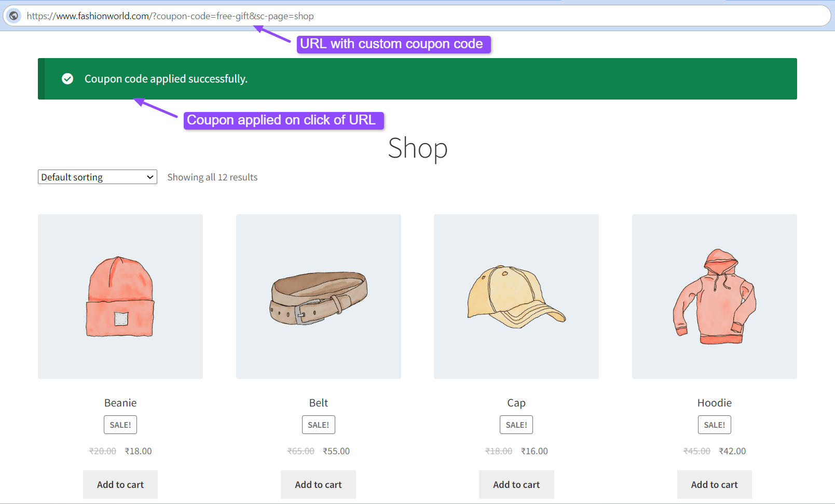Screen dimensions: 835x504
Task: Click the SALE badge on the Hoodie
Action: 714,424
